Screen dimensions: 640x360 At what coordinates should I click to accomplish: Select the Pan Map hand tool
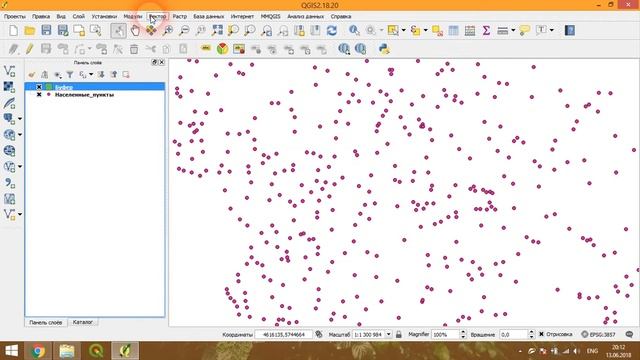pos(135,31)
